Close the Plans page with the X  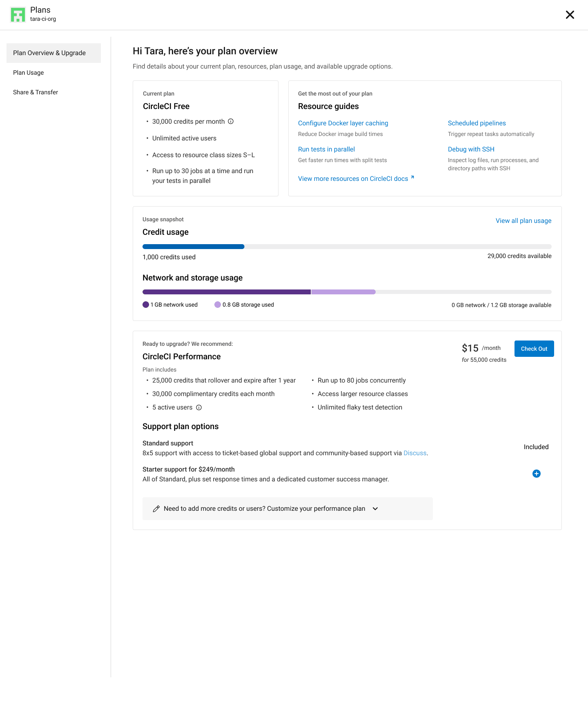click(x=570, y=15)
